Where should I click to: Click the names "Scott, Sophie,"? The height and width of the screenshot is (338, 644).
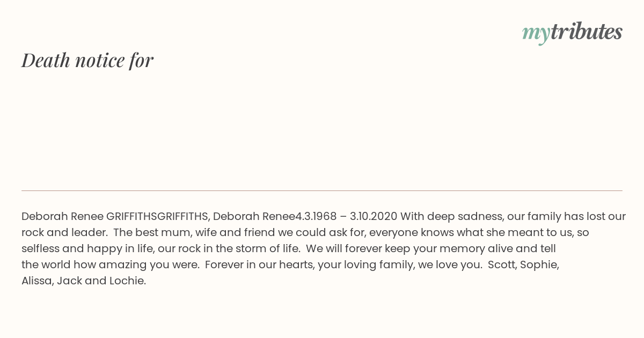coord(523,264)
